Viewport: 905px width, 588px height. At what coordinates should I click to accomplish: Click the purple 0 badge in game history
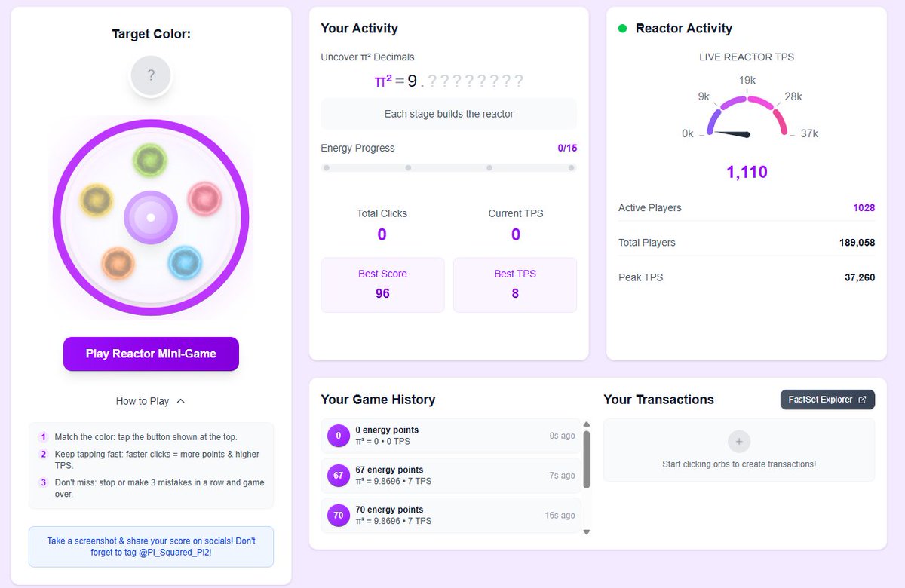point(339,436)
